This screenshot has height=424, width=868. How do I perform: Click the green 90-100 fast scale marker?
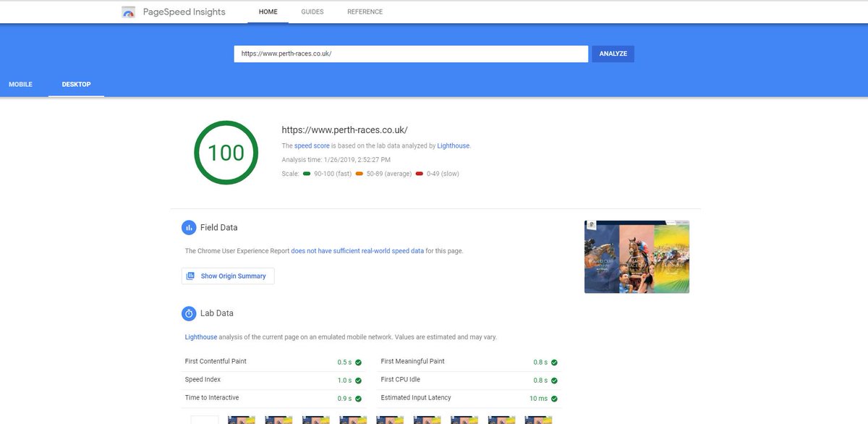[x=307, y=174]
